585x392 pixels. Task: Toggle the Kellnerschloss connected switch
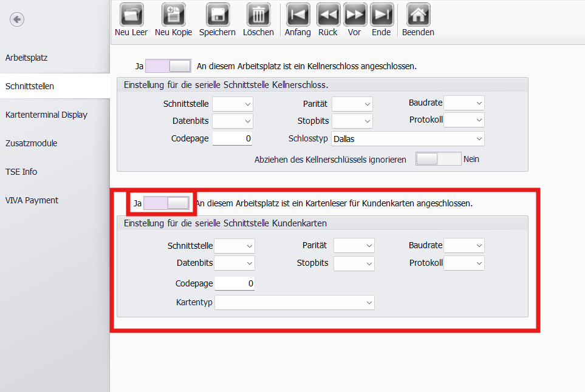[x=168, y=66]
